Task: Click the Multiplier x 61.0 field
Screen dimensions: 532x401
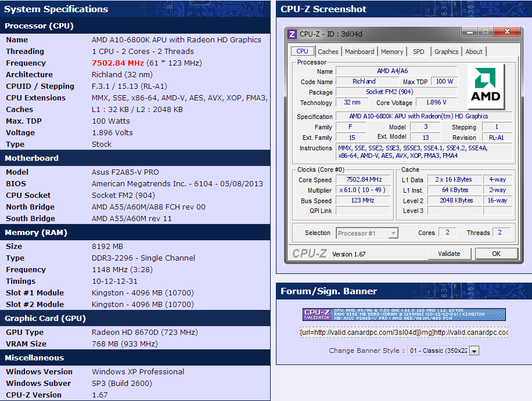Action: (364, 190)
